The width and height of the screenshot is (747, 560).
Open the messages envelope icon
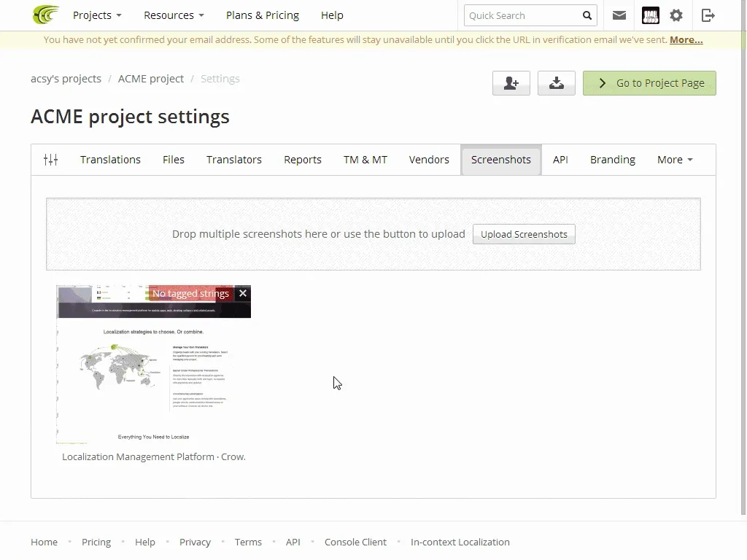619,15
